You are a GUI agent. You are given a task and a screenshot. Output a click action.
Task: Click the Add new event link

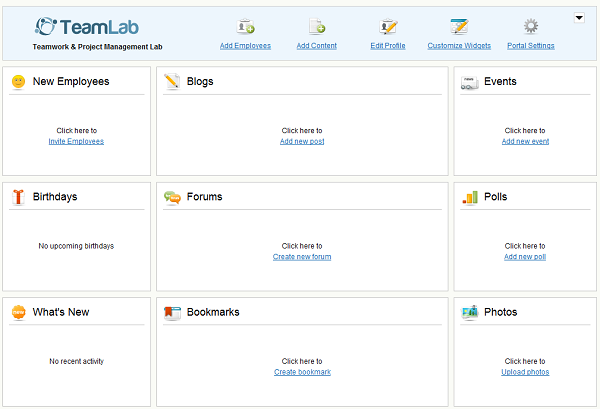click(525, 141)
